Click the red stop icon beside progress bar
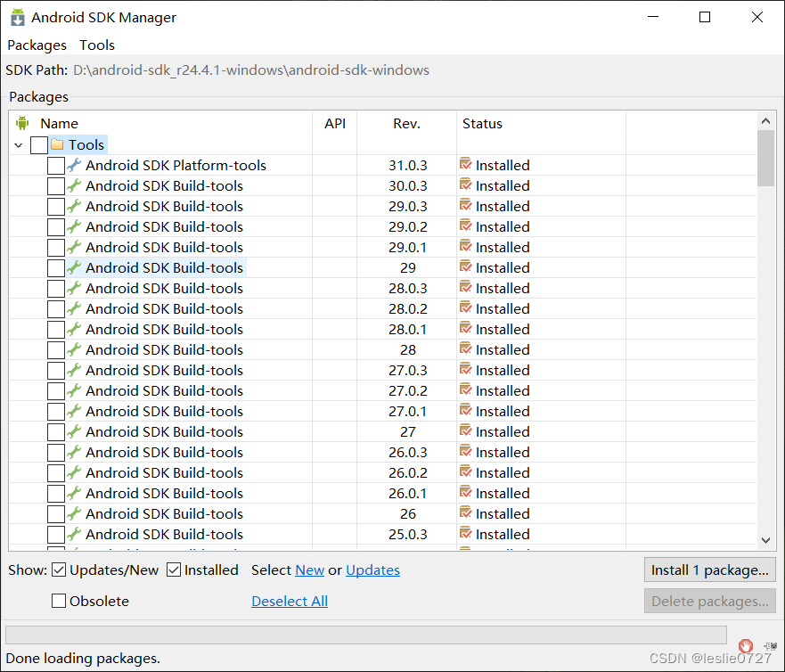785x672 pixels. tap(746, 645)
